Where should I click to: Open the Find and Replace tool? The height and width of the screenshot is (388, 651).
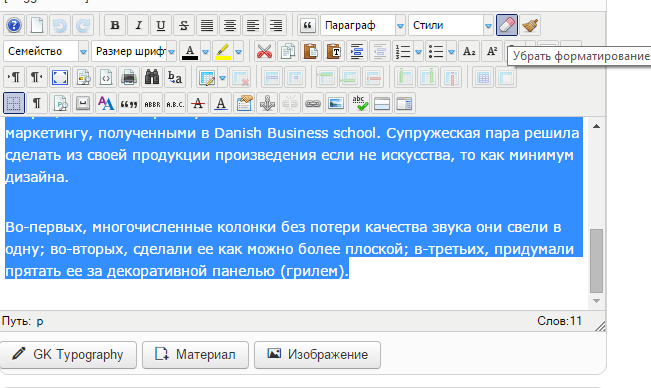175,78
